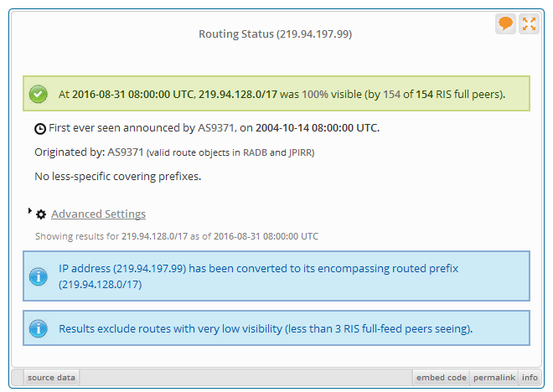553x392 pixels.
Task: Click the green checkmark status icon
Action: tap(39, 94)
